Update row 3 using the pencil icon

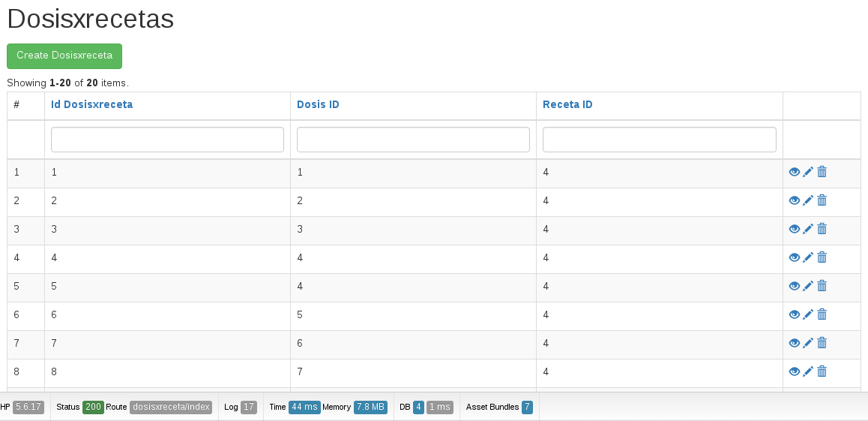(808, 229)
